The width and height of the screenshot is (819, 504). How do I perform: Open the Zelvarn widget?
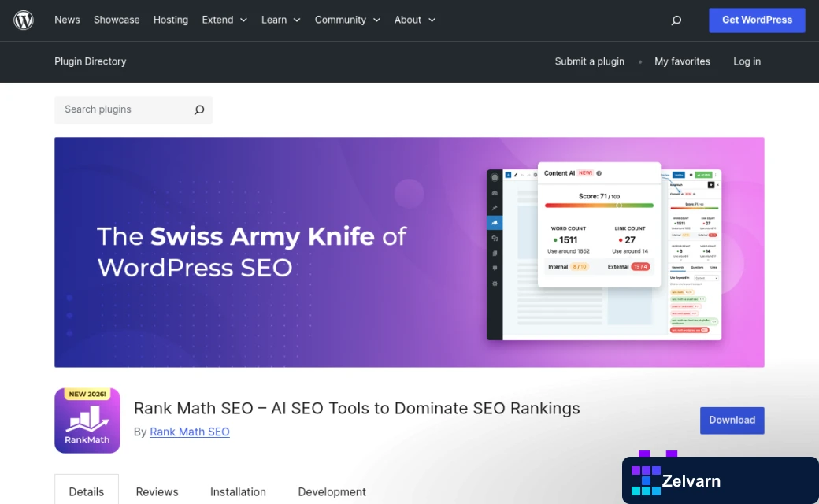[721, 480]
